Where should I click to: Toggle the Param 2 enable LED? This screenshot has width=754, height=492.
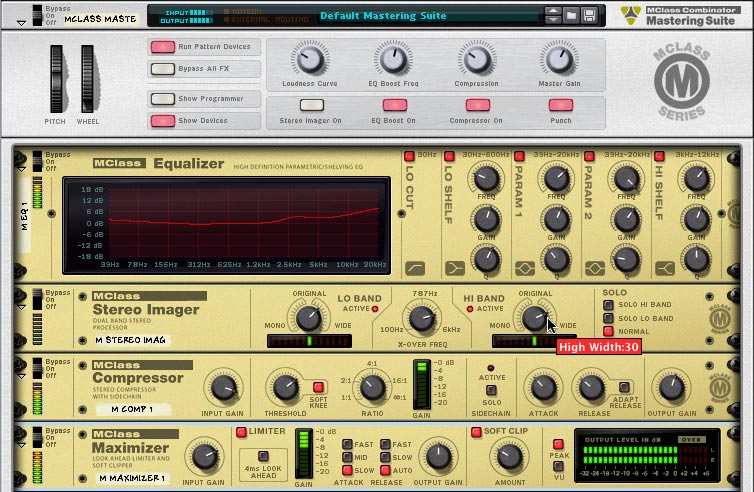(x=589, y=156)
